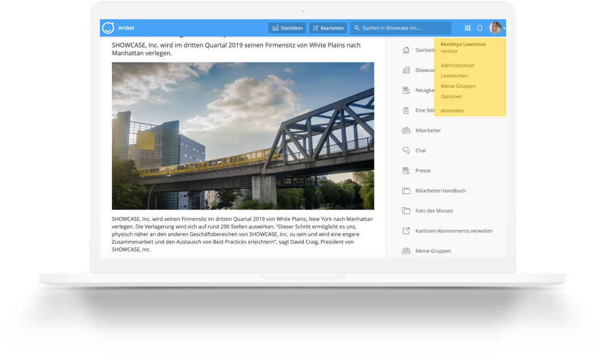Open Kantinen-Abonnements verwalten link
606x364 pixels.
(454, 231)
